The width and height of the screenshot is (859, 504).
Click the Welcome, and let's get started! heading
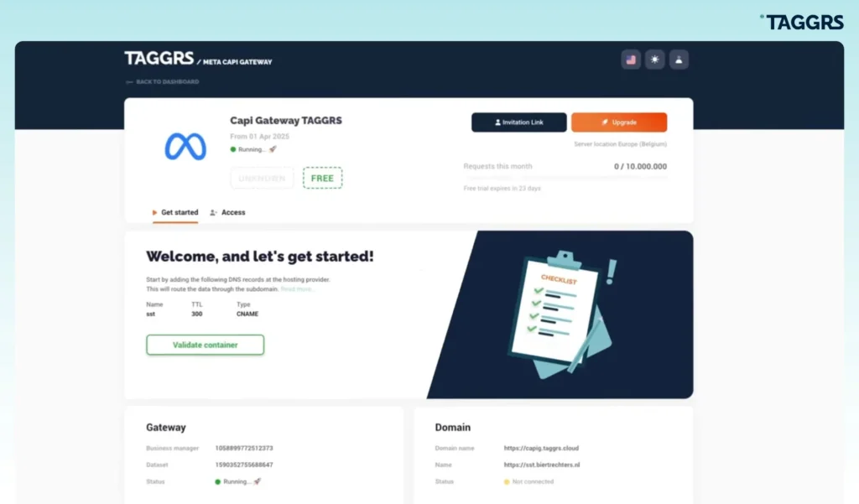pyautogui.click(x=260, y=257)
